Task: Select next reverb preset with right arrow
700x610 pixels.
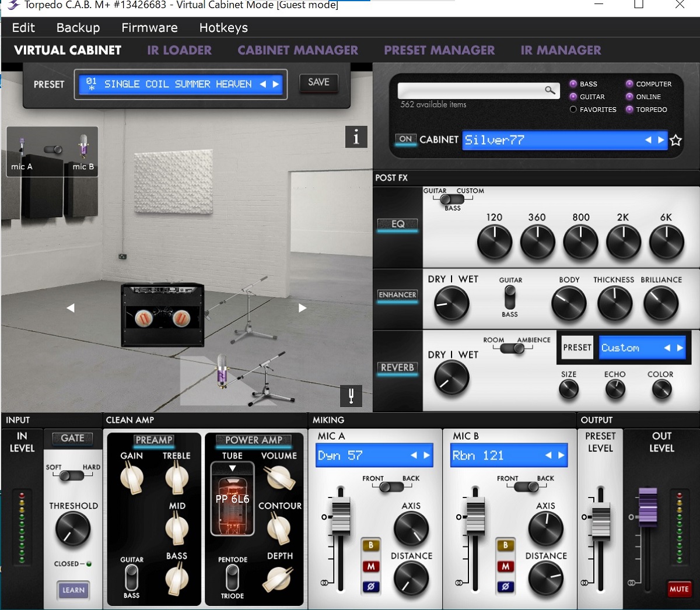Action: point(680,348)
